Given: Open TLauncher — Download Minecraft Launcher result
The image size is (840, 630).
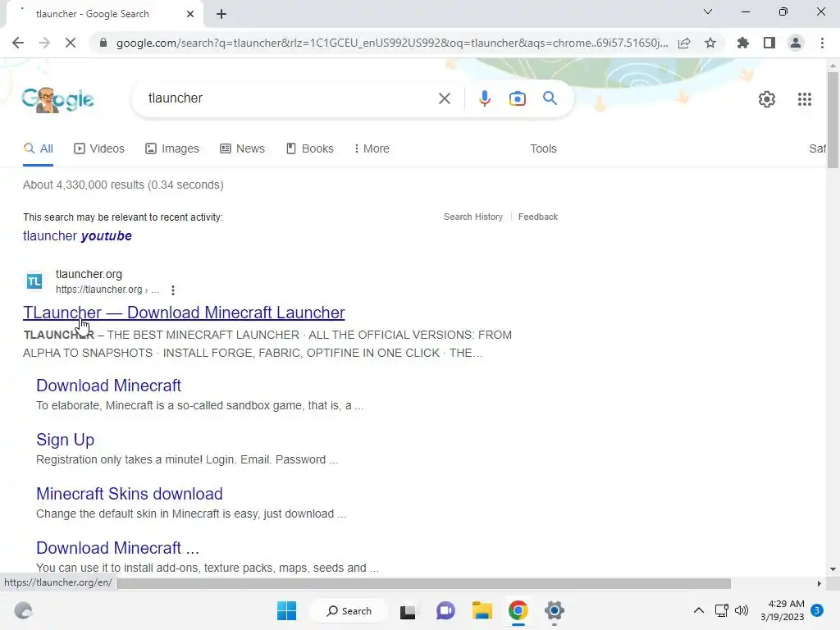Looking at the screenshot, I should [x=184, y=313].
